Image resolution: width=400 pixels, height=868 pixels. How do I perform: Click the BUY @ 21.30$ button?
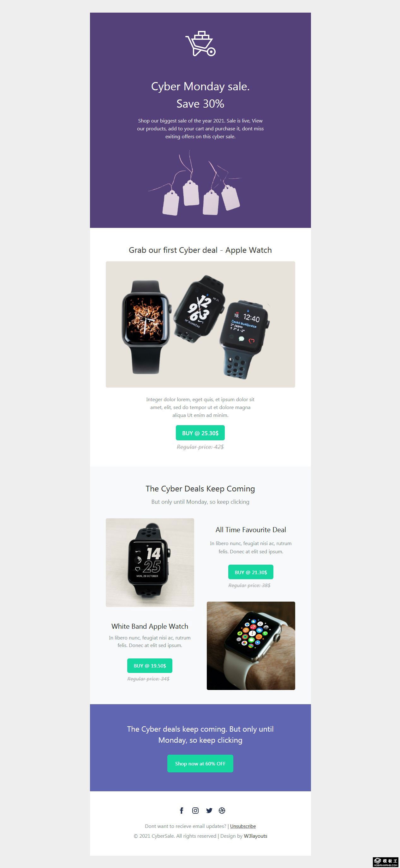(x=251, y=572)
